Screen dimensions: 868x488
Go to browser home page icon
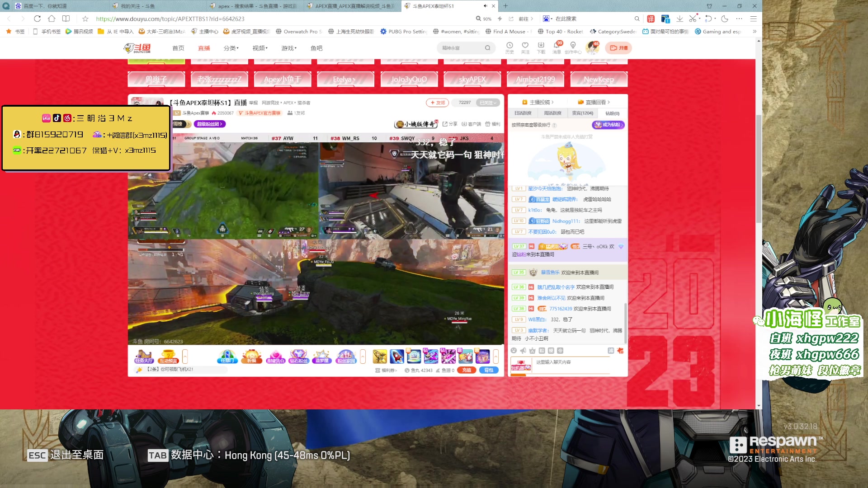(x=52, y=19)
